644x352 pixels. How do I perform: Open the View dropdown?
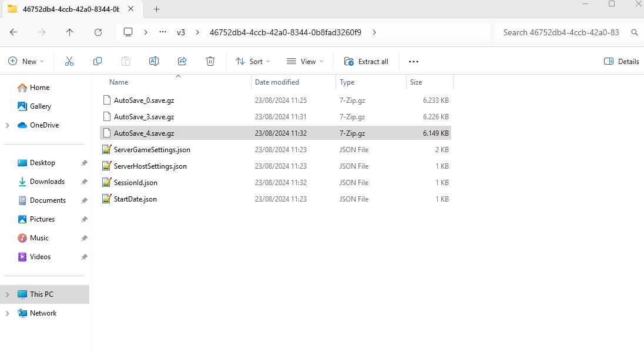305,62
